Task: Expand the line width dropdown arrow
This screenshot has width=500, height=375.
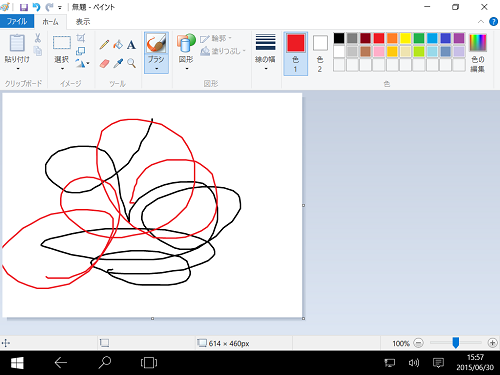Action: click(x=266, y=69)
